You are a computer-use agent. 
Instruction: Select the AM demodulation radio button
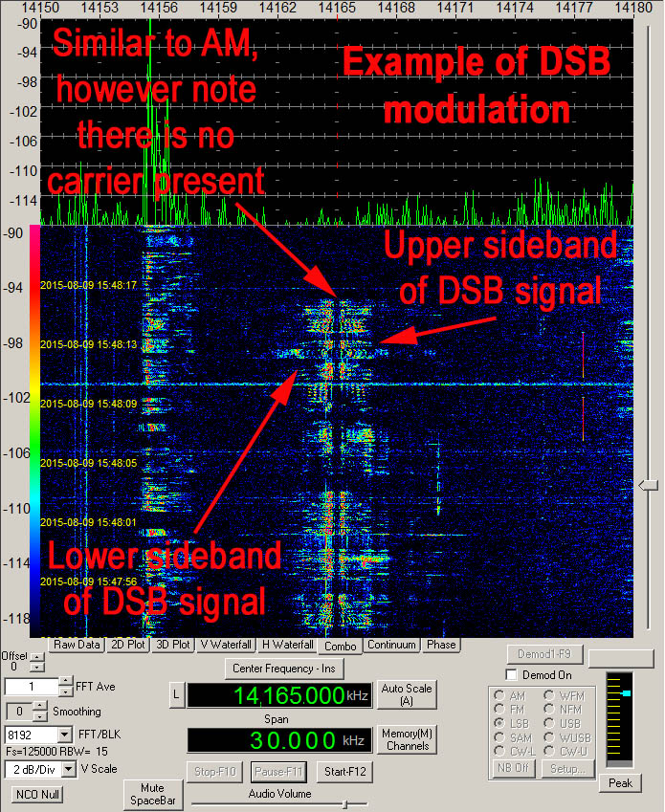point(499,695)
